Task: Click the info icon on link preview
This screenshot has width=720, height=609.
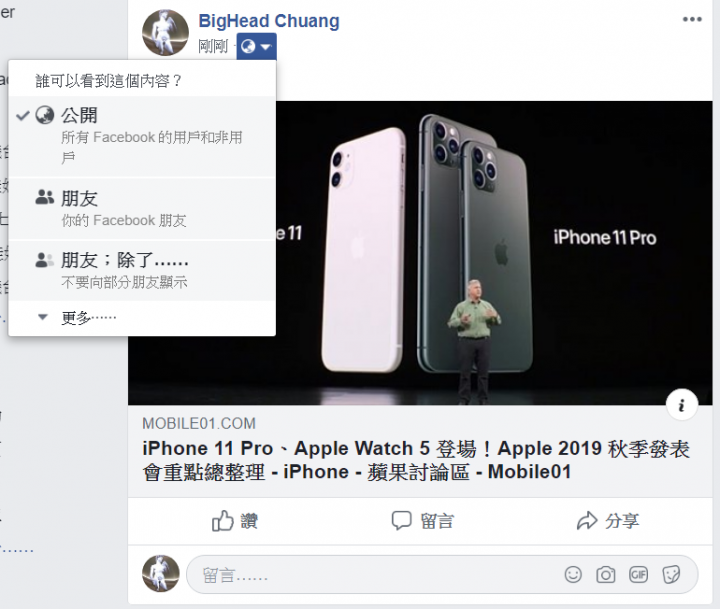Action: click(682, 405)
